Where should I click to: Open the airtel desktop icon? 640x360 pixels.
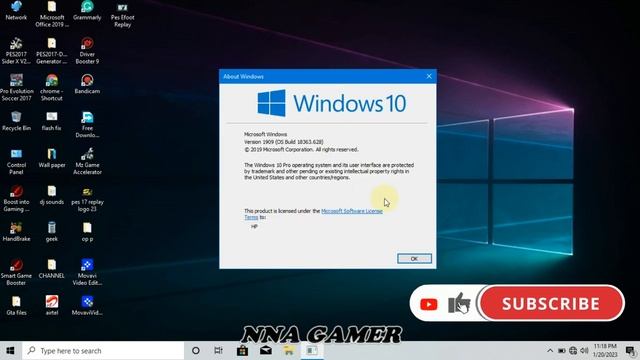[x=52, y=306]
